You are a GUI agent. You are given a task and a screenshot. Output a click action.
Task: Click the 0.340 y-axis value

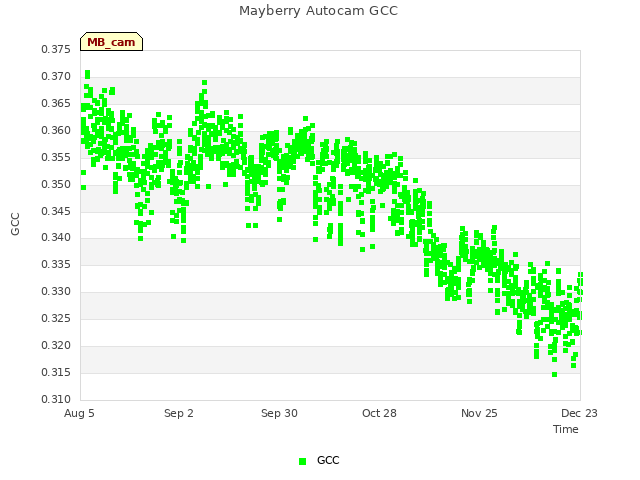pyautogui.click(x=56, y=237)
